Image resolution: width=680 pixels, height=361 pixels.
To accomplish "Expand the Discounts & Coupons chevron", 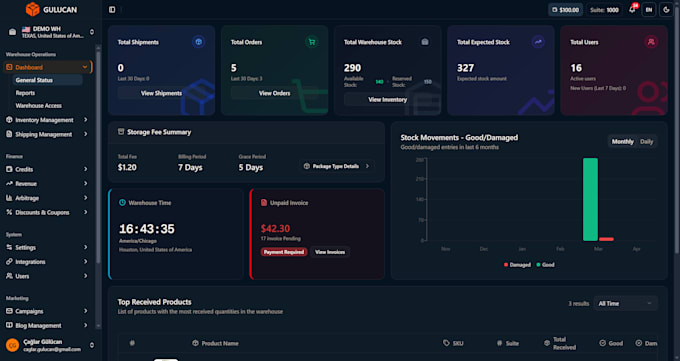I will pos(85,212).
